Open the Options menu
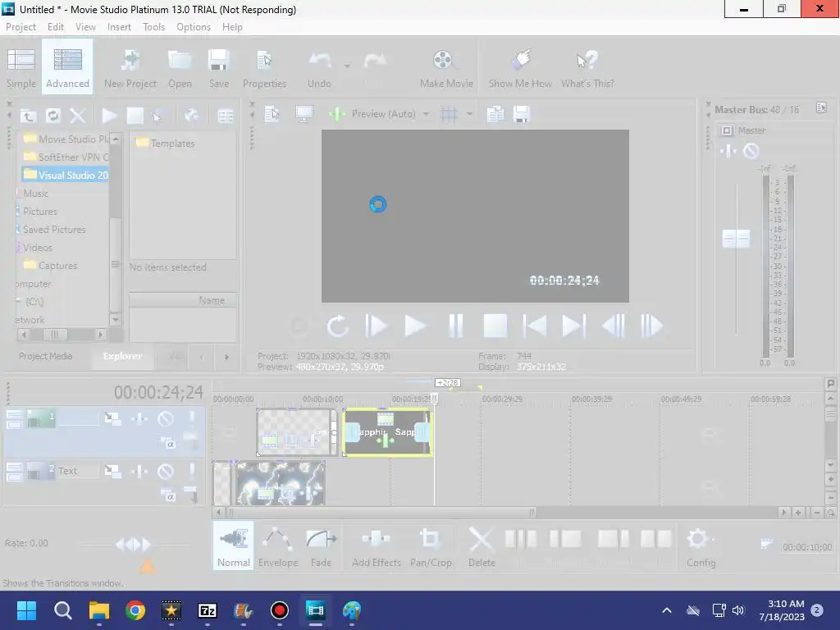Viewport: 840px width, 630px height. click(194, 27)
